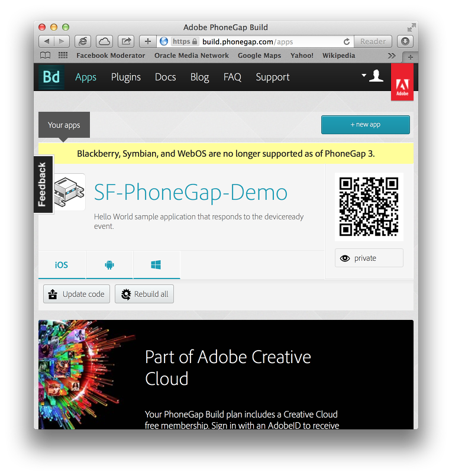Add bookmark with the plus button
The height and width of the screenshot is (476, 452).
[148, 41]
